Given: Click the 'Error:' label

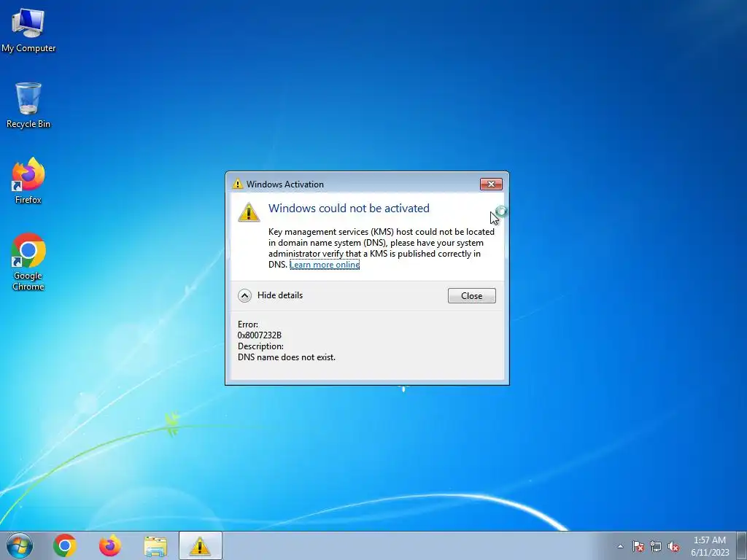Looking at the screenshot, I should (x=248, y=324).
